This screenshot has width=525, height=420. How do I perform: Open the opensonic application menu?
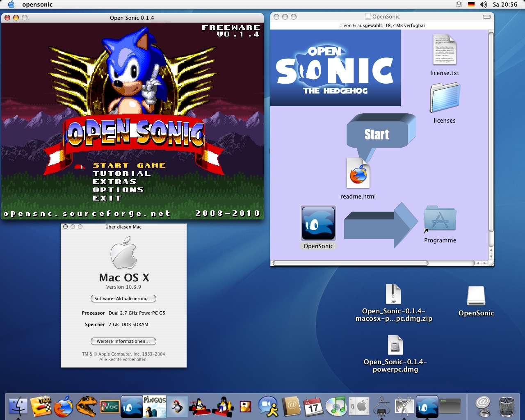(x=37, y=5)
